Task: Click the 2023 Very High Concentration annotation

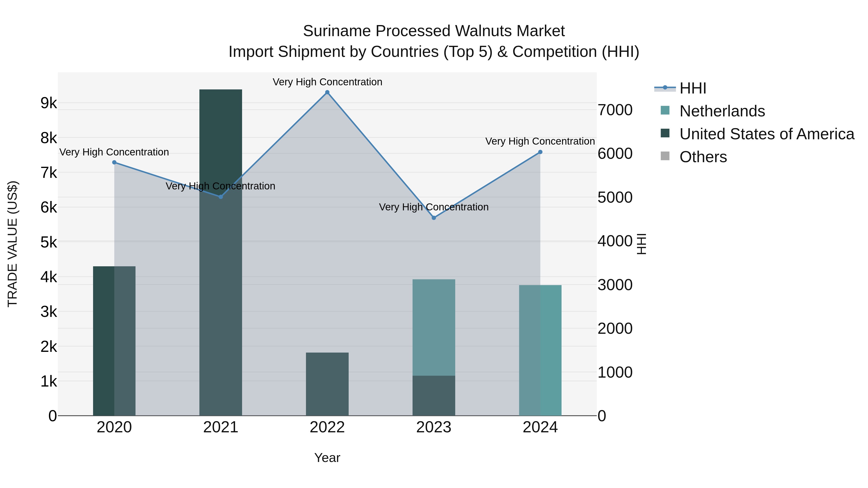Action: pyautogui.click(x=434, y=207)
